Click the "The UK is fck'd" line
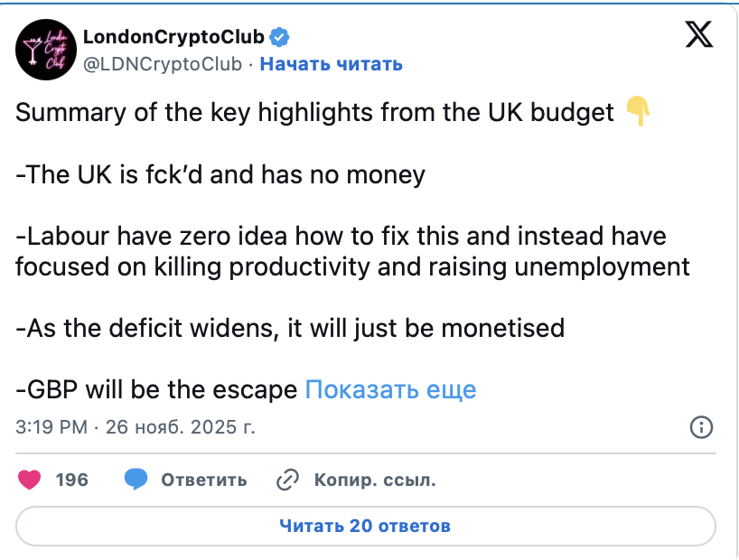The width and height of the screenshot is (739, 560). tap(220, 174)
